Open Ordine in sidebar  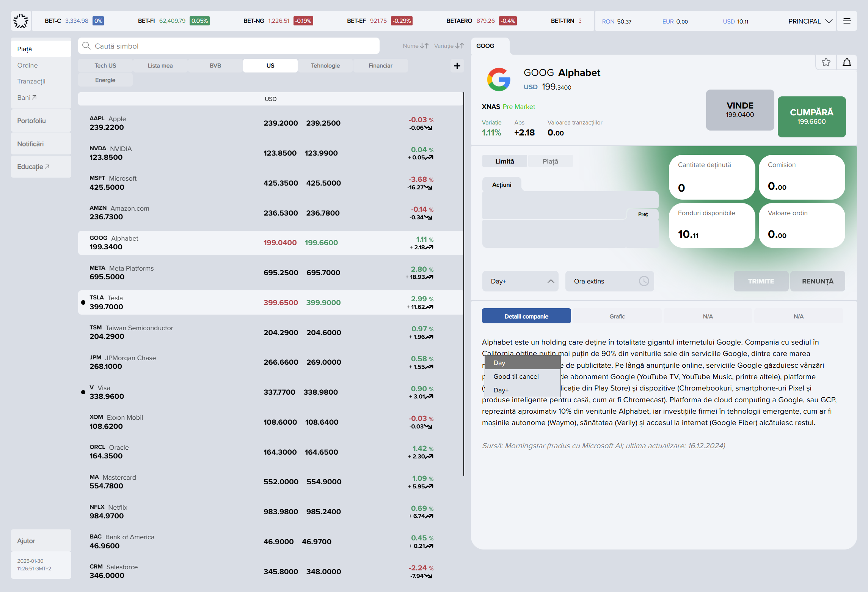point(41,65)
